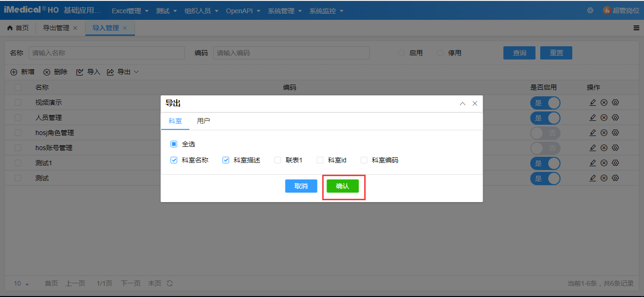This screenshot has width=644, height=297.
Task: Check the 联表1 checkbox in the dialog
Action: pyautogui.click(x=277, y=160)
